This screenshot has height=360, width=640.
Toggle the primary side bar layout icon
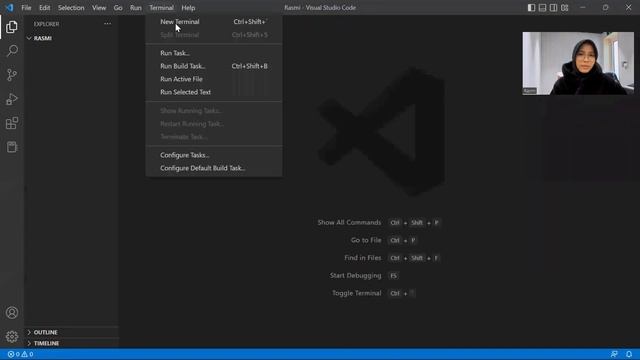pyautogui.click(x=531, y=7)
